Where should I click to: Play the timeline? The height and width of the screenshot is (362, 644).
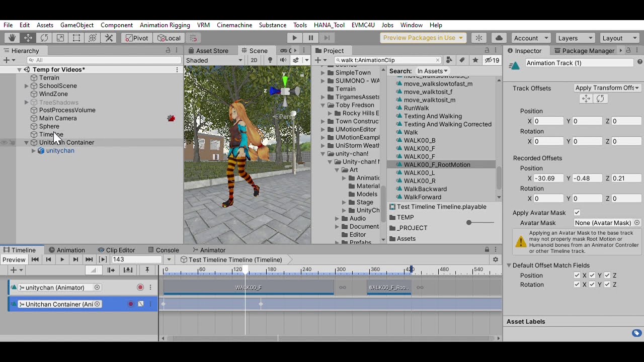click(62, 259)
